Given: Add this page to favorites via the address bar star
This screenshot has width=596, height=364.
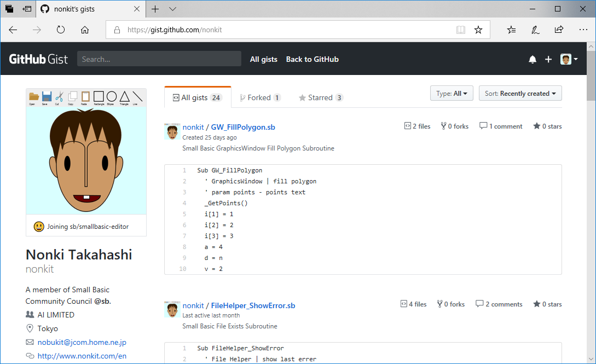Looking at the screenshot, I should pos(478,30).
